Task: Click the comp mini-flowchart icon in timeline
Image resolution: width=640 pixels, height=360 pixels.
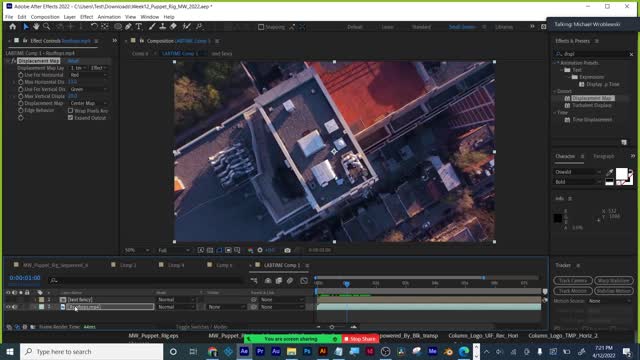Action: point(254,280)
